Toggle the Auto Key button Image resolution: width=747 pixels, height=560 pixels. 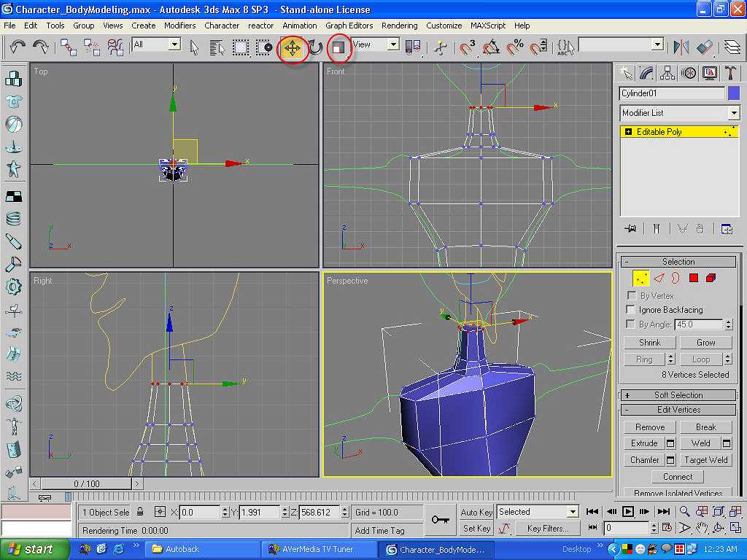coord(476,513)
